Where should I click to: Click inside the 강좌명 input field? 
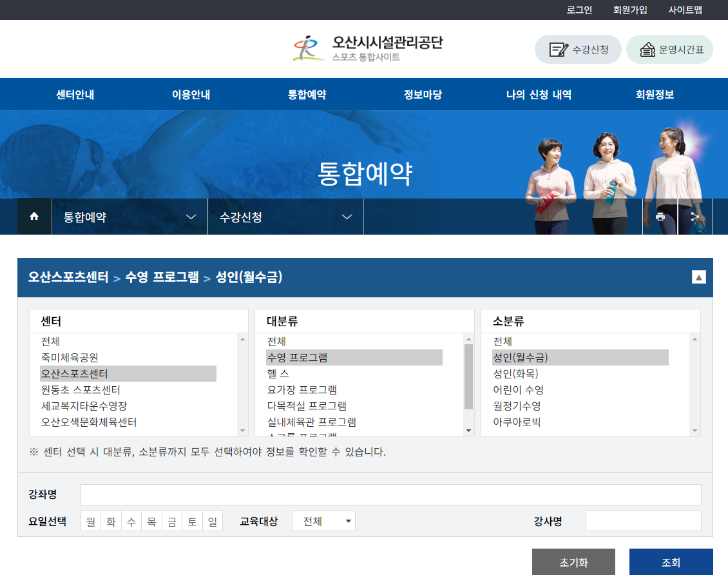click(387, 494)
